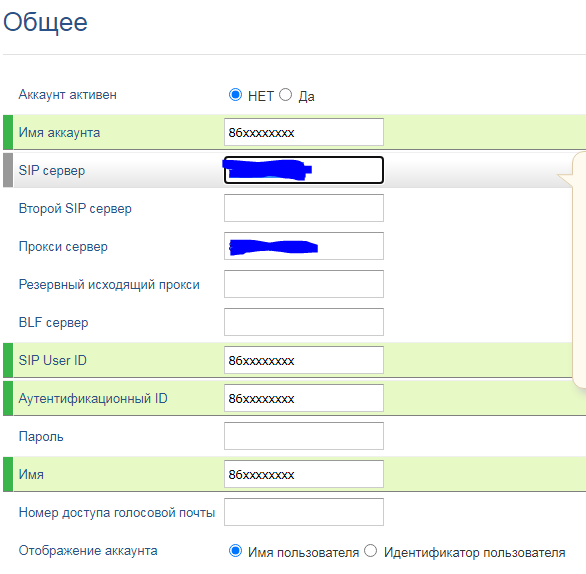The width and height of the screenshot is (586, 574).
Task: Click the Имя аккаунта input field
Action: pos(304,132)
